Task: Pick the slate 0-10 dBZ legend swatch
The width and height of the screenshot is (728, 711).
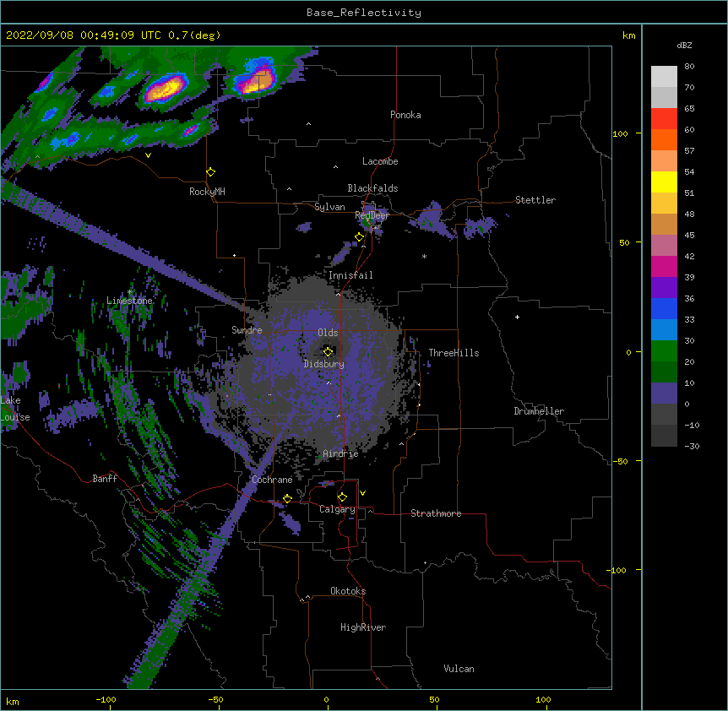Action: coord(664,393)
